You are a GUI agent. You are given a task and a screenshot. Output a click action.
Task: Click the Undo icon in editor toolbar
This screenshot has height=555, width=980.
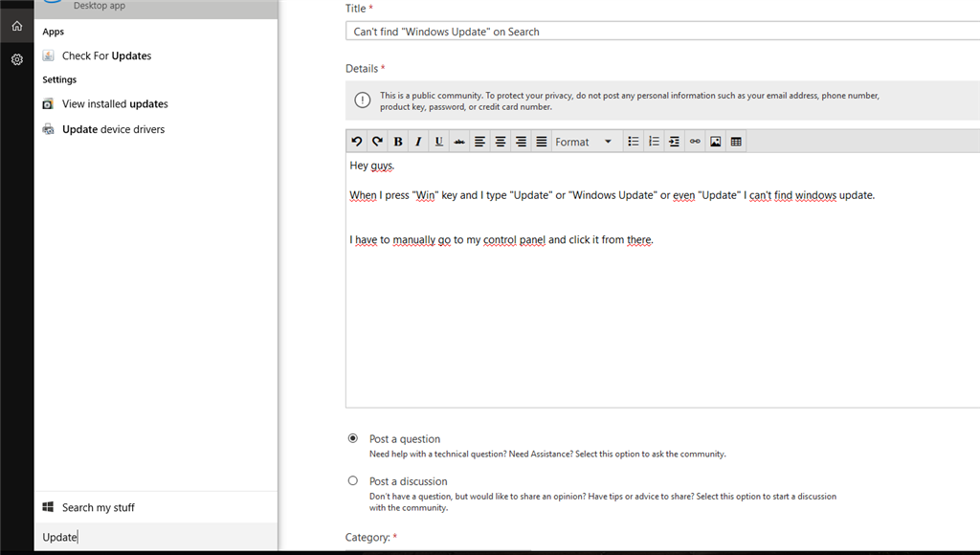coord(357,142)
